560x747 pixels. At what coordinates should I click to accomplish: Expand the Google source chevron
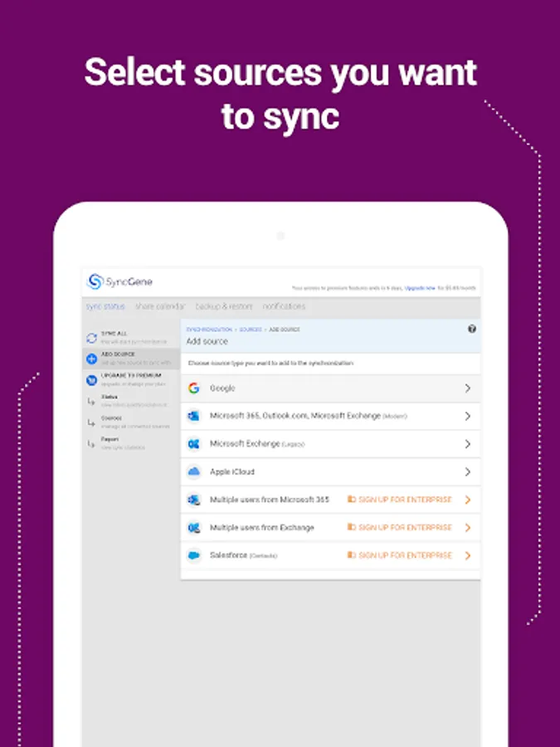point(468,388)
